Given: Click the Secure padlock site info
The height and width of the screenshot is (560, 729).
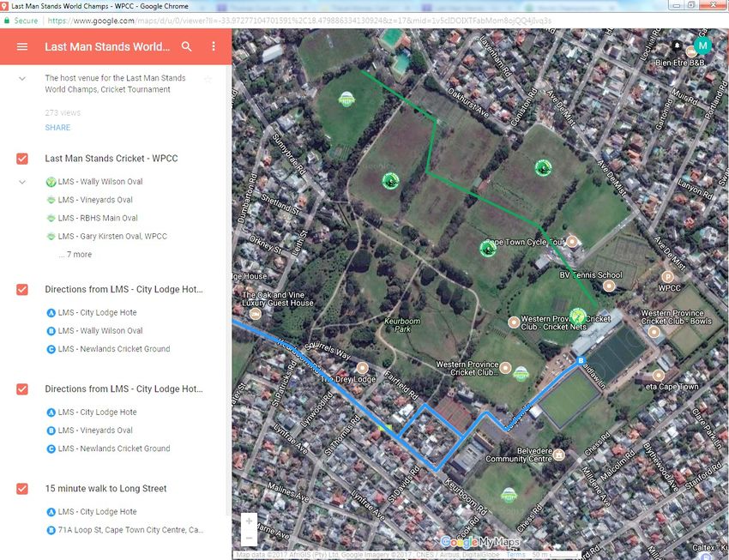Looking at the screenshot, I should [21, 21].
